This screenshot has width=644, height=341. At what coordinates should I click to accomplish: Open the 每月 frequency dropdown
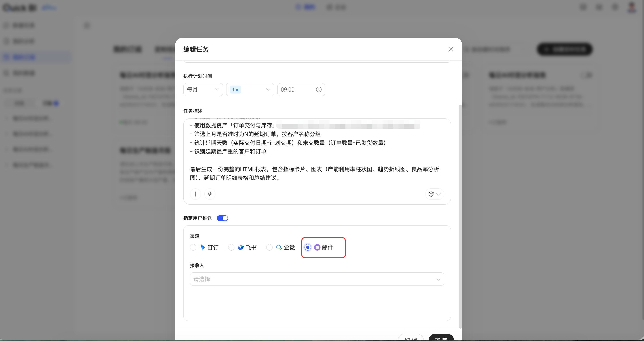tap(203, 90)
